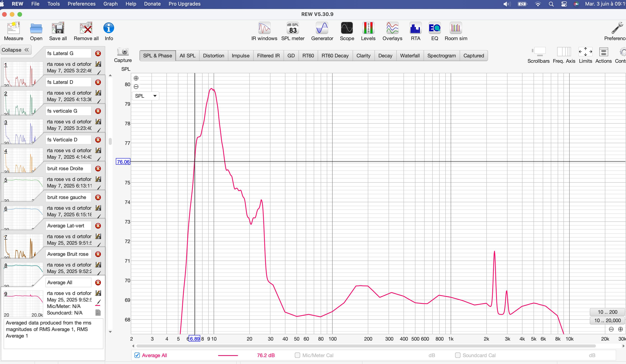Viewport: 626px width, 364px height.
Task: Enable the Soundcard Cal checkbox
Action: tap(458, 355)
